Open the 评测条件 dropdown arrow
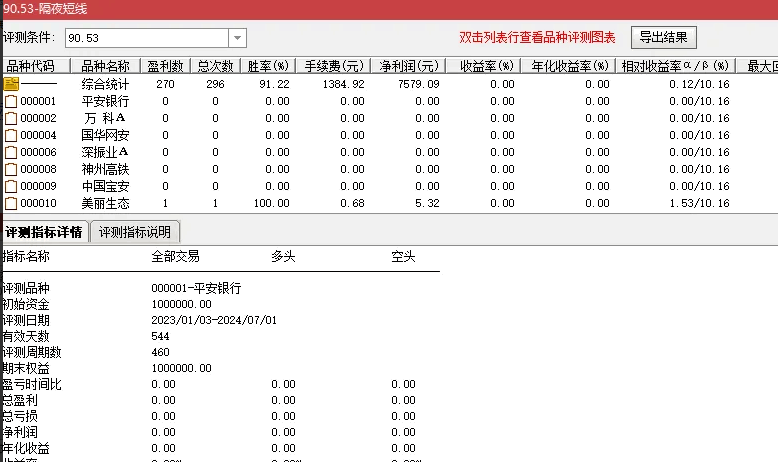The height and width of the screenshot is (462, 778). [237, 38]
